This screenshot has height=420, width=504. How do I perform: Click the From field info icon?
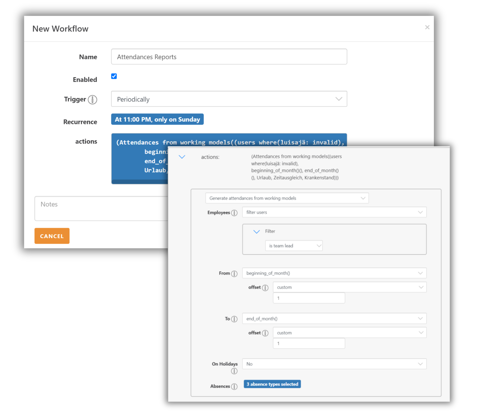pyautogui.click(x=234, y=273)
